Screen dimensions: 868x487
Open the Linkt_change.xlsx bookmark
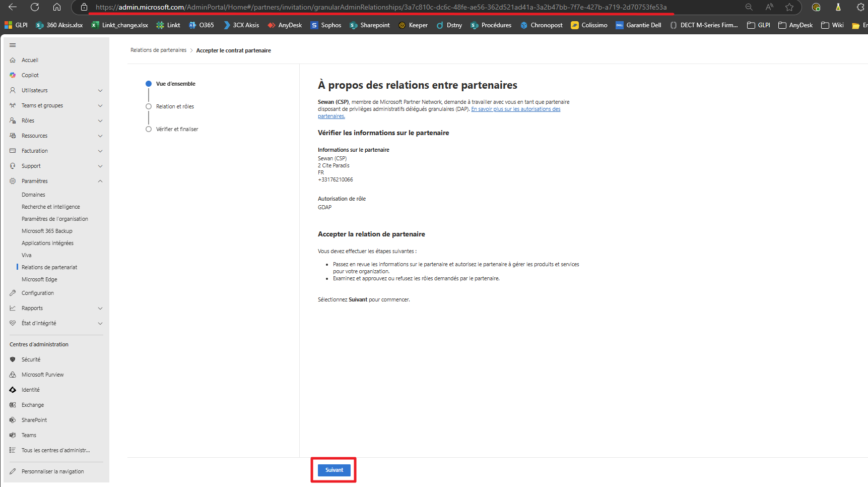click(120, 25)
